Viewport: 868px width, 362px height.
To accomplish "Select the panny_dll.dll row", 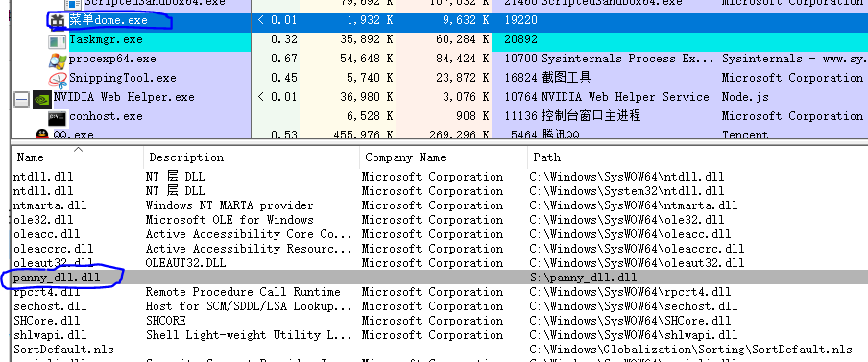I will point(440,277).
